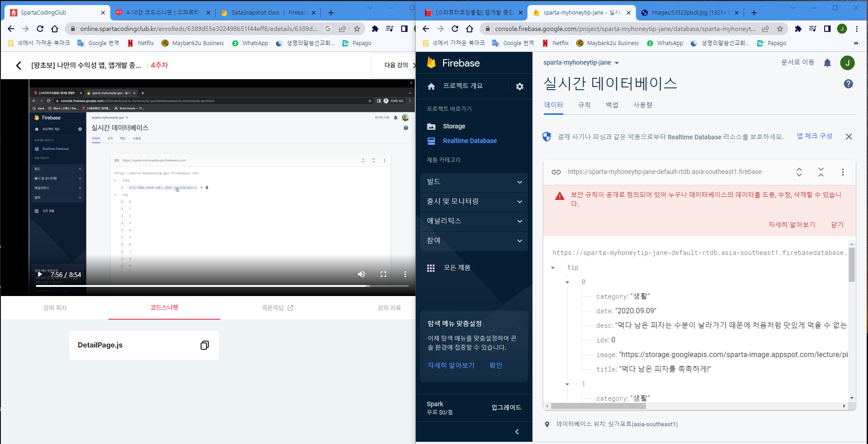Screen dimensions: 868x444
Task: Share the SpartaCodingClub page
Action: (x=342, y=29)
